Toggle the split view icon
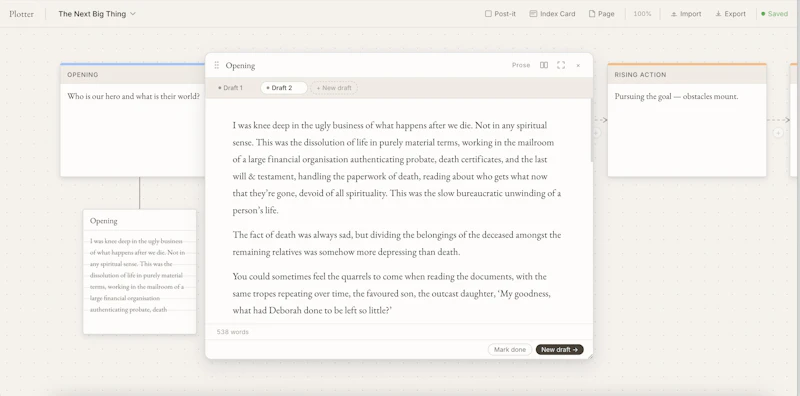This screenshot has width=800, height=396. pos(544,65)
